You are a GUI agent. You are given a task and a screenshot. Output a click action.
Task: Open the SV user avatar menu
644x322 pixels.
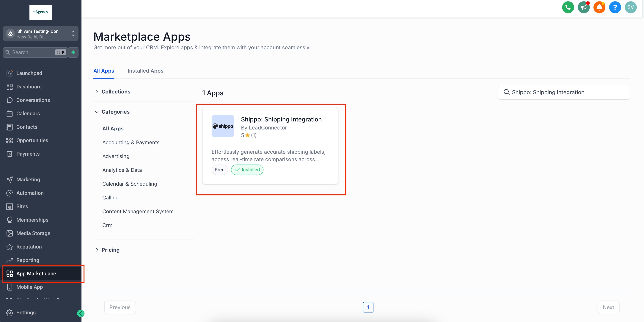630,7
